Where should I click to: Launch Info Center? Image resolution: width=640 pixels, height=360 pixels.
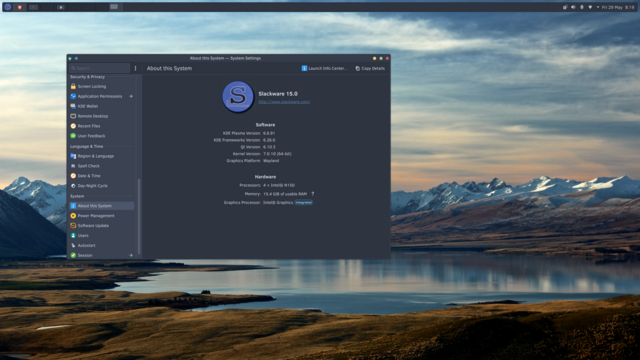[324, 68]
